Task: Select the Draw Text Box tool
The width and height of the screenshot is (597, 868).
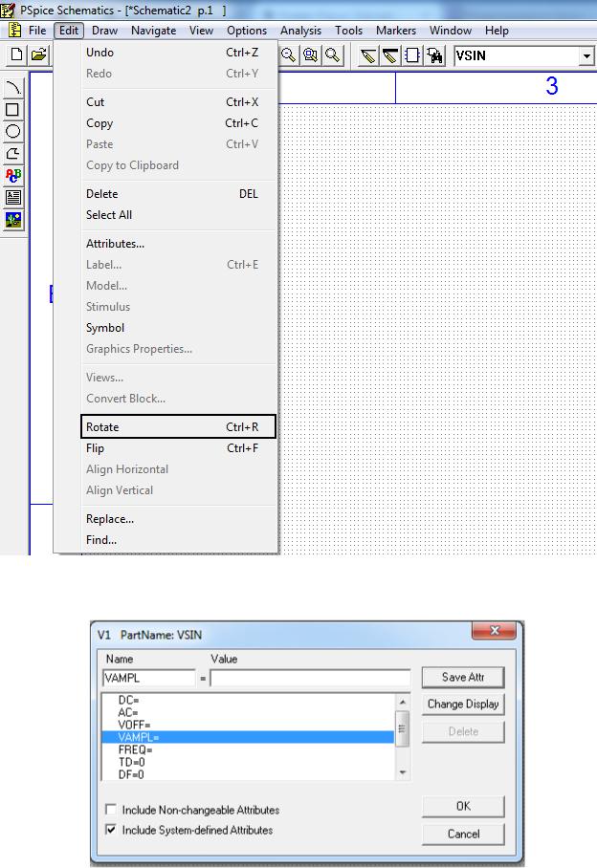Action: pyautogui.click(x=12, y=198)
